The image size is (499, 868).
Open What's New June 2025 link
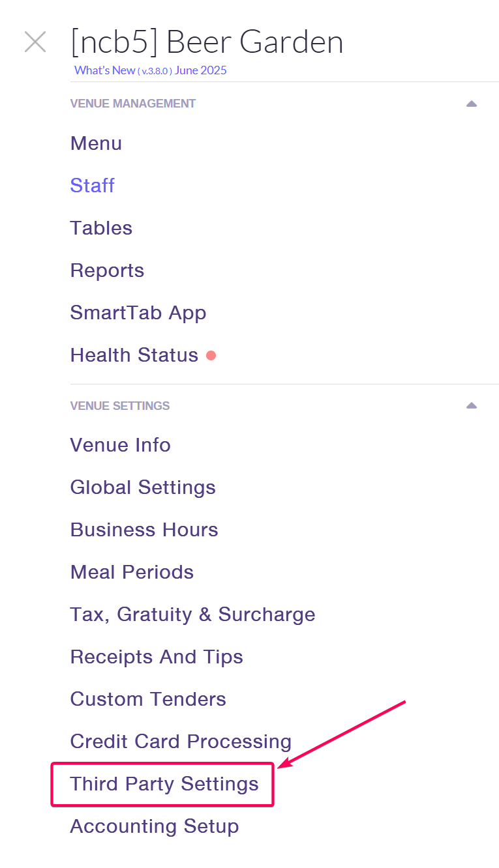tap(151, 70)
